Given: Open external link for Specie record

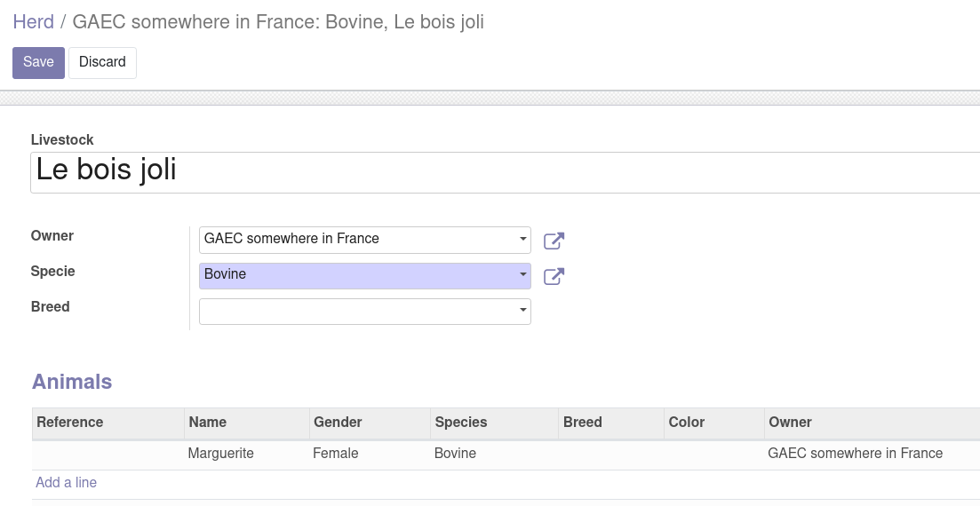Looking at the screenshot, I should pos(554,276).
